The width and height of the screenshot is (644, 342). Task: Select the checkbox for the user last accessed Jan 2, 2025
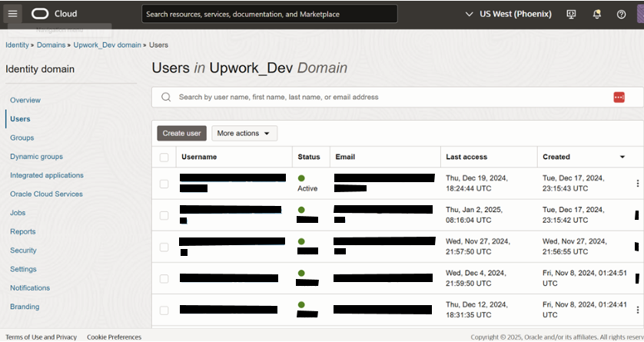tap(164, 215)
